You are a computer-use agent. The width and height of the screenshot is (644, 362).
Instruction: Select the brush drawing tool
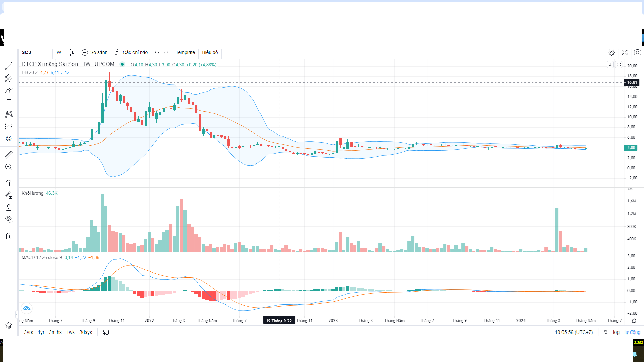pos(9,90)
